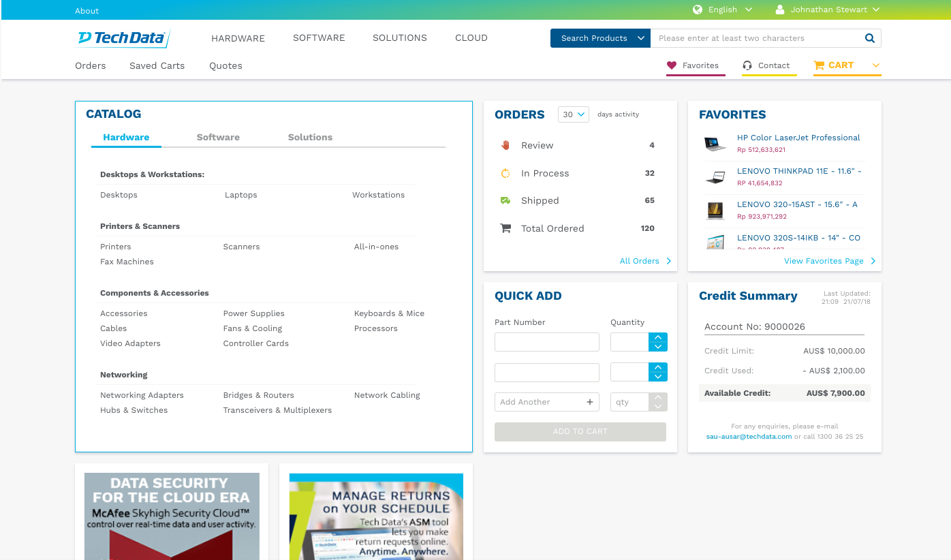Open the Search Products category dropdown

600,38
